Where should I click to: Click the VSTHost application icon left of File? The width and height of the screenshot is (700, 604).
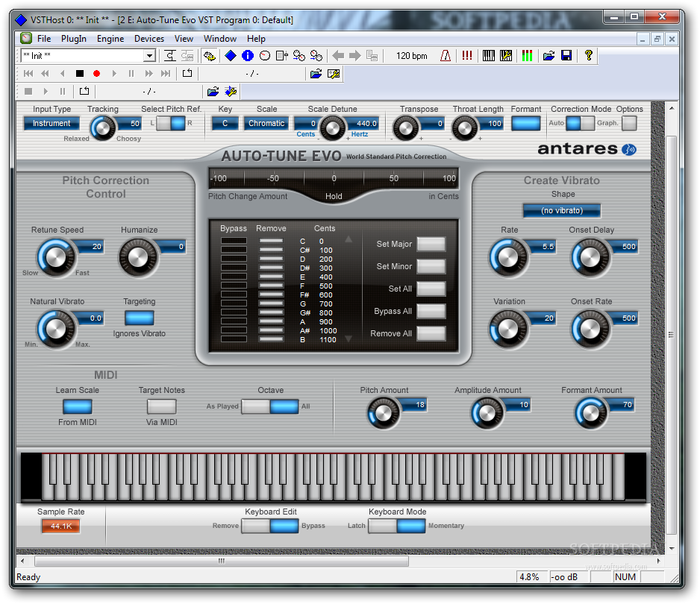click(x=26, y=38)
